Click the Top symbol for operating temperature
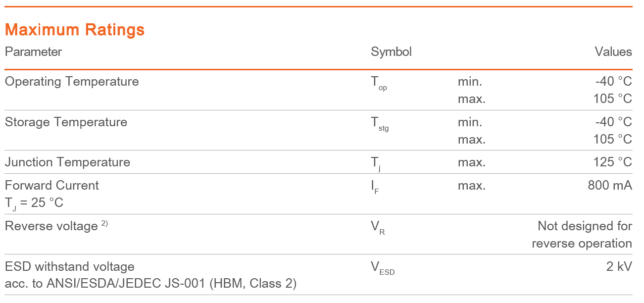This screenshot has height=303, width=644. 379,83
